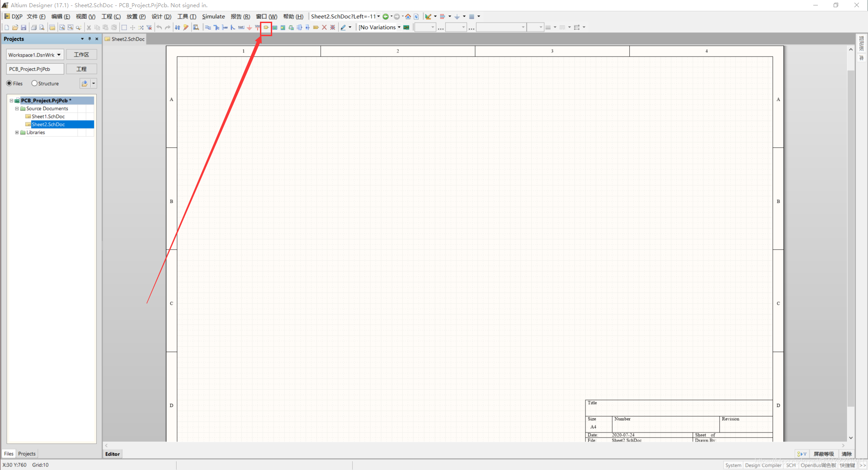Screen dimensions: 868x470
Task: Switch to the Sheet2.SchDoc document tab
Action: click(x=125, y=39)
